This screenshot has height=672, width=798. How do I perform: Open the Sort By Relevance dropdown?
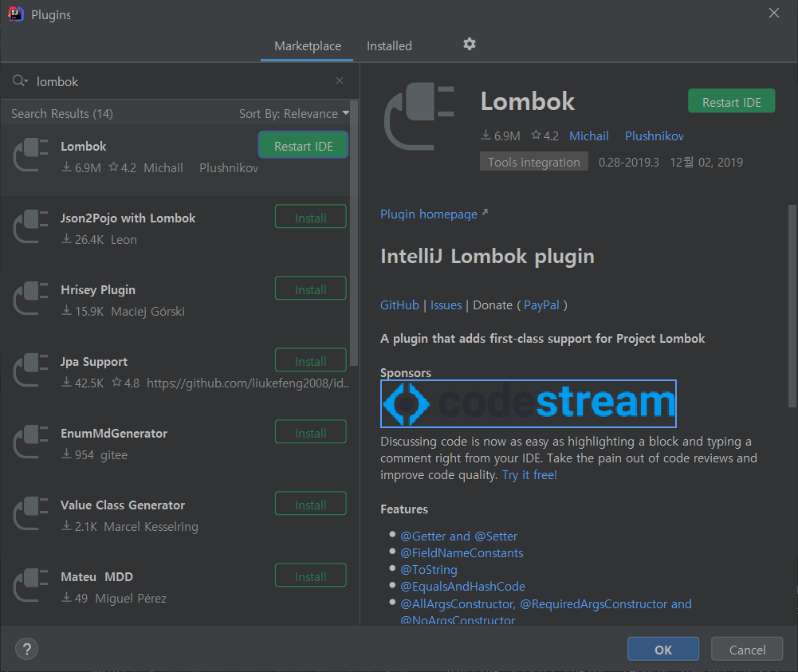tap(294, 113)
